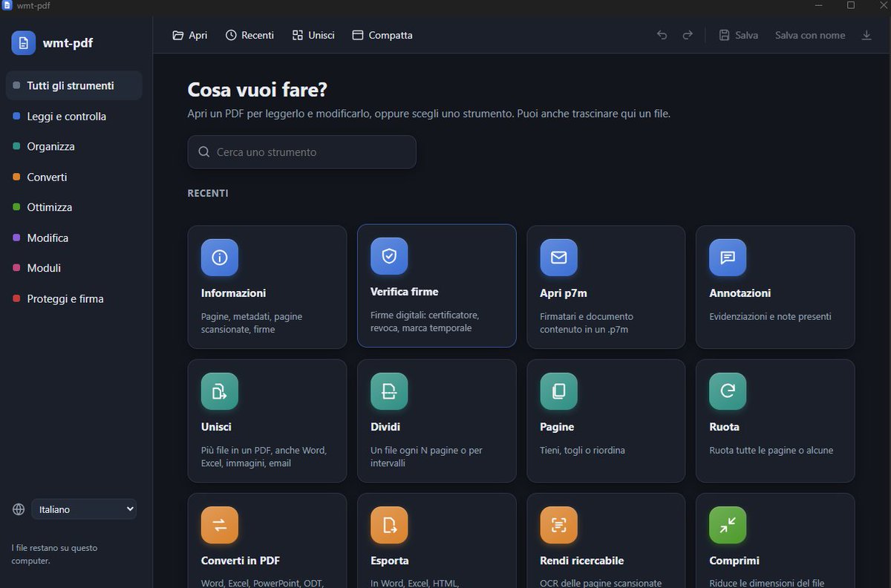The width and height of the screenshot is (891, 588).
Task: Open the Apri p7m envelope icon
Action: (x=558, y=258)
